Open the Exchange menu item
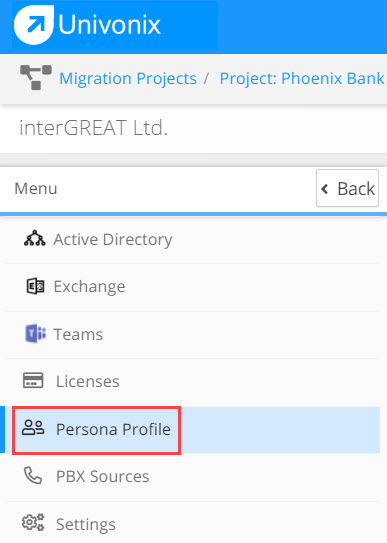Image resolution: width=387 pixels, height=543 pixels. point(194,287)
